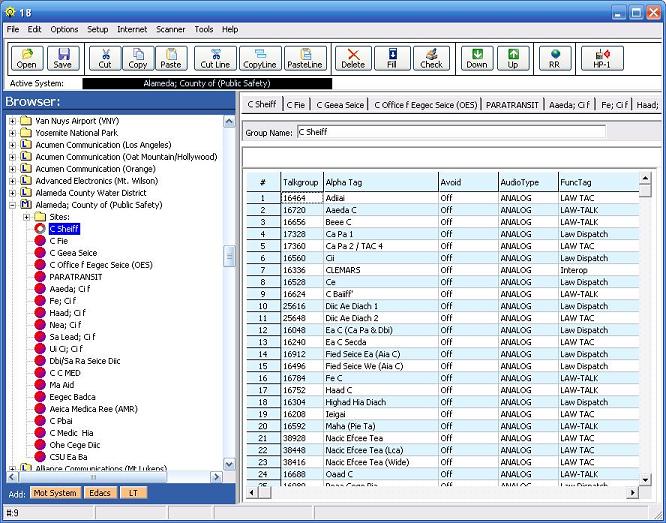
Task: Click the Open toolbar icon
Action: (26, 58)
